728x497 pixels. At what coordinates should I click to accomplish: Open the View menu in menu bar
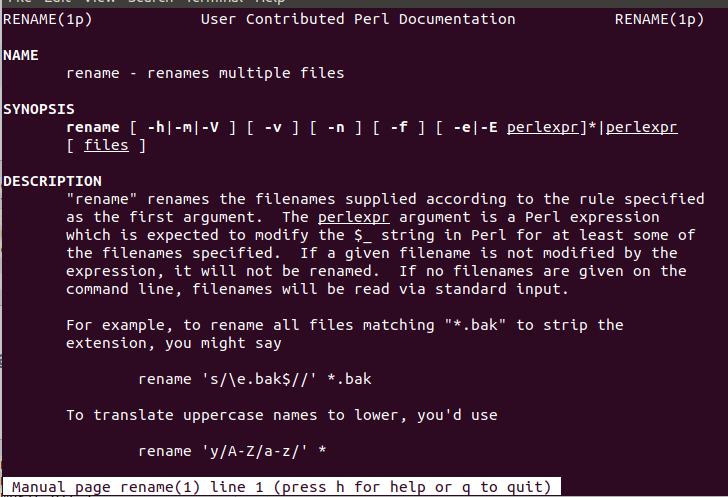point(99,1)
